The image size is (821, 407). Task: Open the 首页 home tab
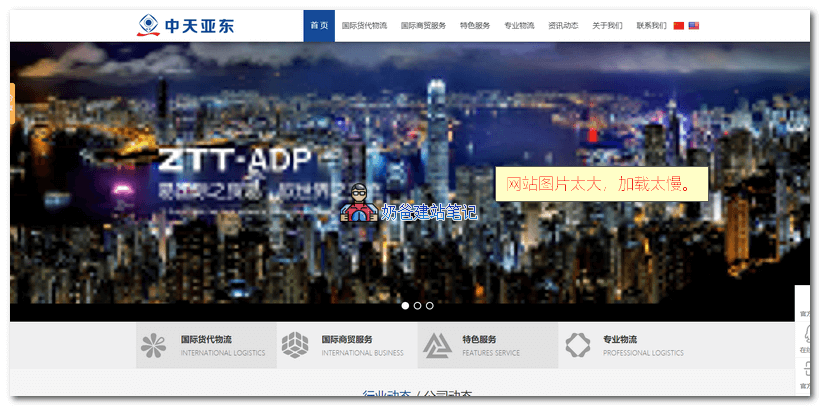[x=319, y=26]
